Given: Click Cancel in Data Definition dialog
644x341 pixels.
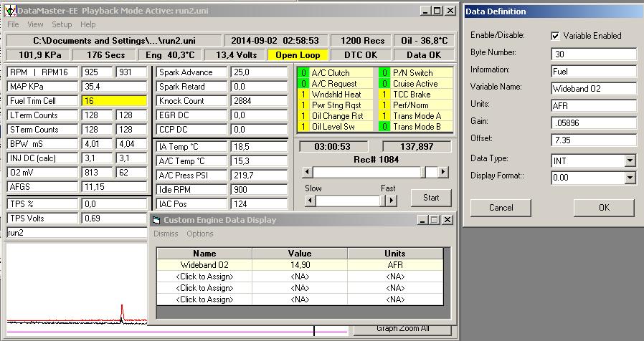Looking at the screenshot, I should [501, 208].
